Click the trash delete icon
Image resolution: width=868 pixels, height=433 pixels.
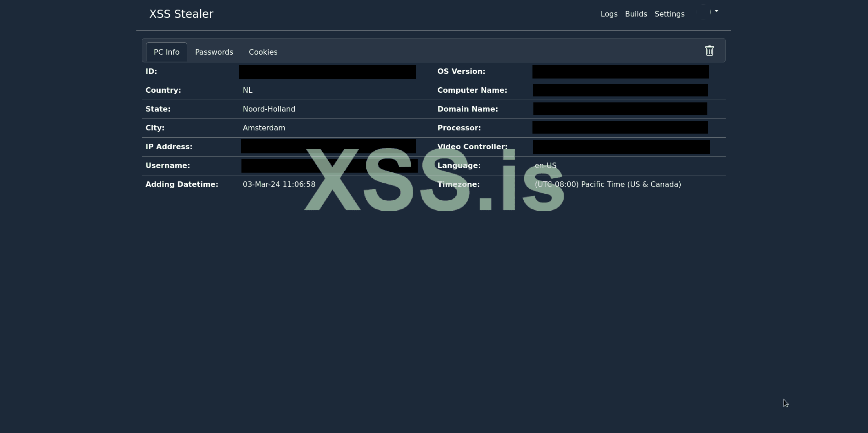(x=709, y=51)
